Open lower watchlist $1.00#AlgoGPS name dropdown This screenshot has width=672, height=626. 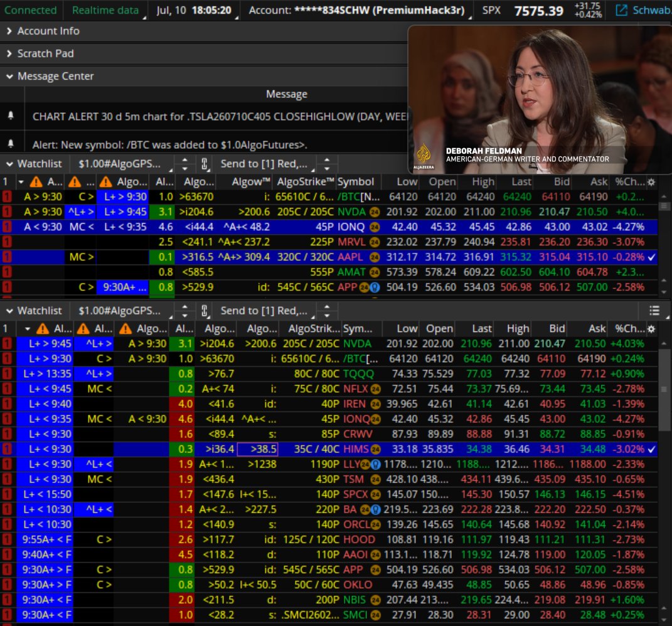pyautogui.click(x=124, y=311)
